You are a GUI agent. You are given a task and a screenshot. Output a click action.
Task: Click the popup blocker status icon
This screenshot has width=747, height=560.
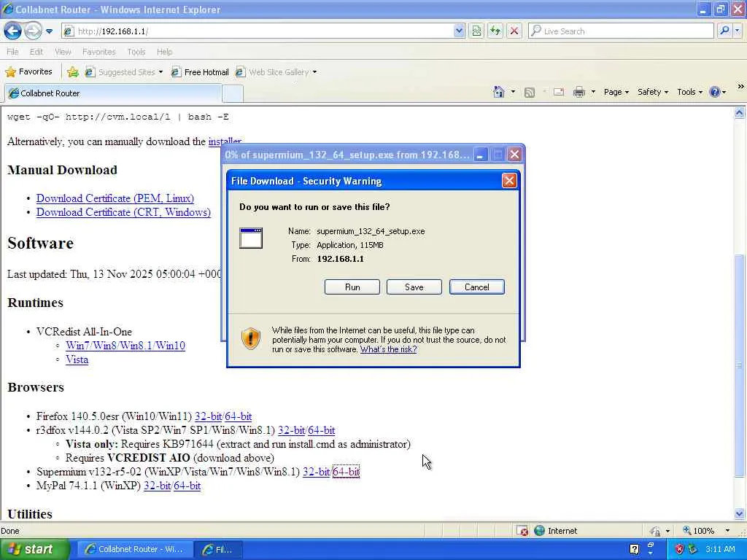point(522,531)
